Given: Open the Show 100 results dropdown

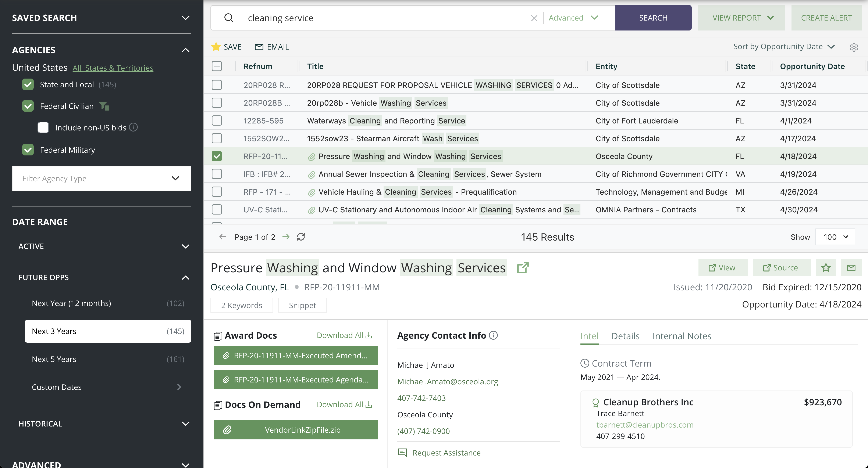Looking at the screenshot, I should click(835, 237).
